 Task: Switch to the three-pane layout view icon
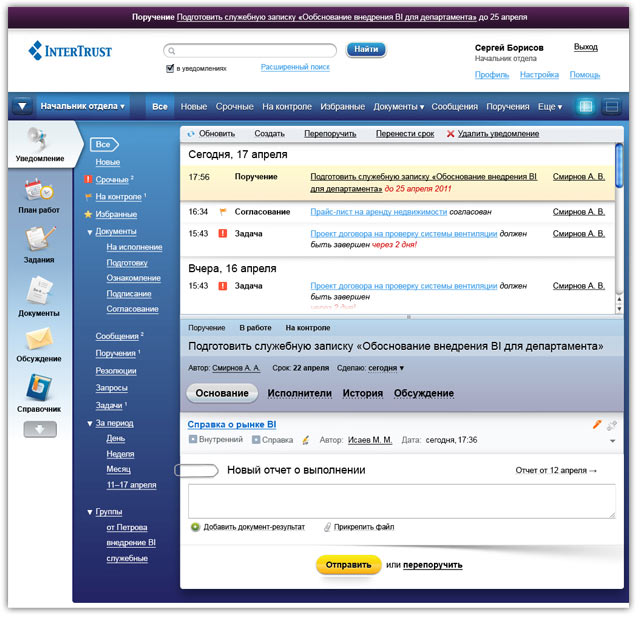[x=586, y=106]
